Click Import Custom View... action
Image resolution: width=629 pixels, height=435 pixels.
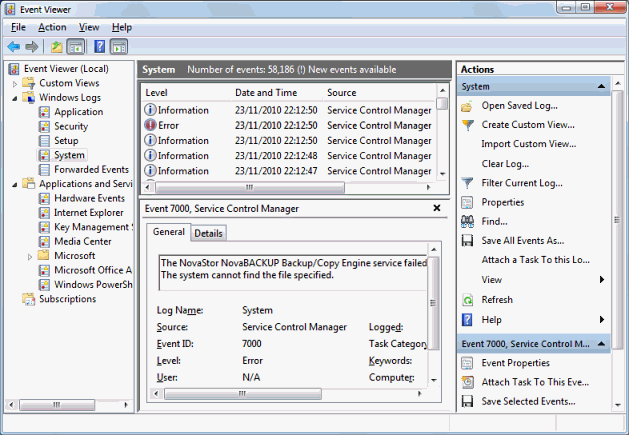point(529,144)
